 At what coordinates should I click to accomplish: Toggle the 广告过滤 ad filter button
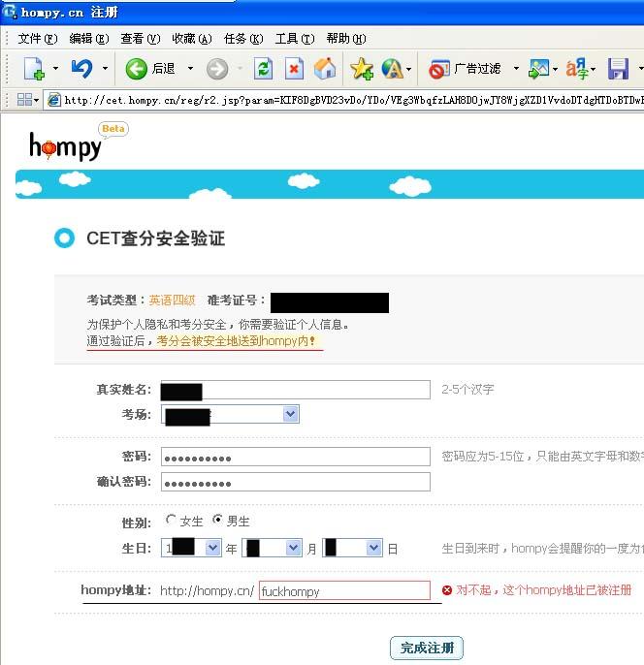pyautogui.click(x=465, y=69)
